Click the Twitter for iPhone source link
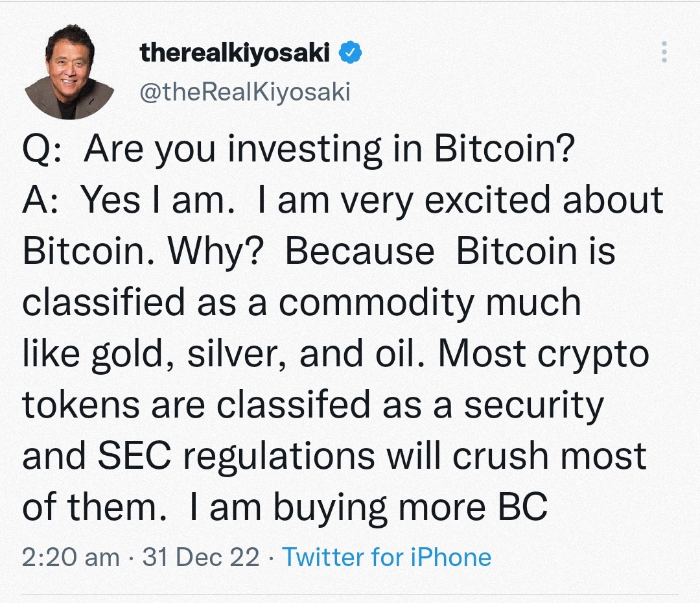700x603 pixels. pos(386,557)
